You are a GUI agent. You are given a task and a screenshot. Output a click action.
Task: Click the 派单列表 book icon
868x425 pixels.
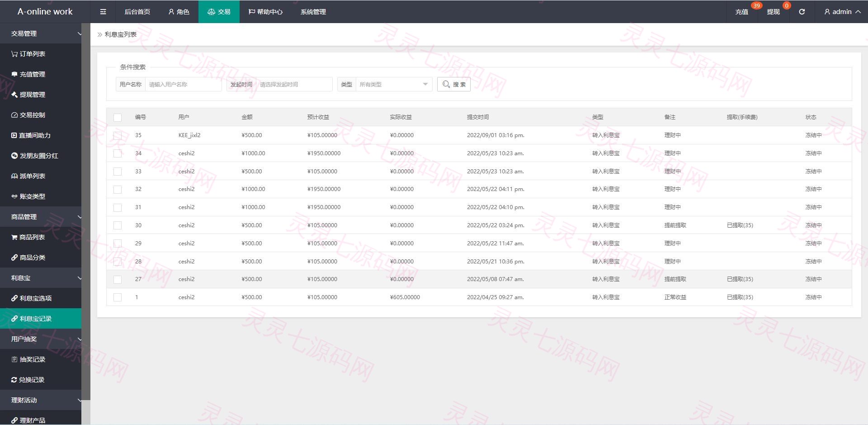(x=14, y=176)
